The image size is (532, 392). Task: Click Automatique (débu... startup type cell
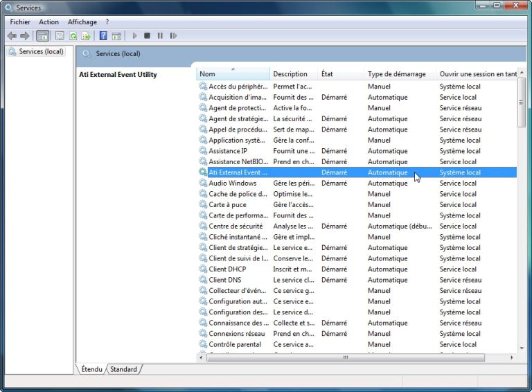pyautogui.click(x=400, y=226)
